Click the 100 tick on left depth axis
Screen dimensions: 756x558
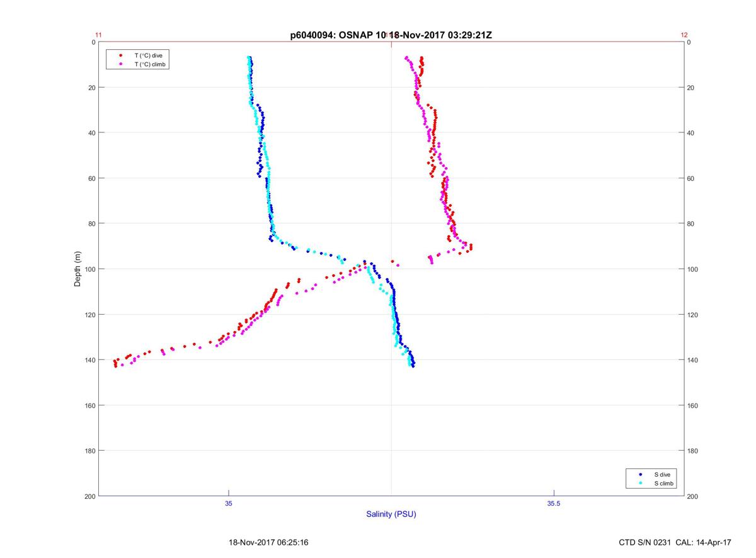click(x=90, y=269)
